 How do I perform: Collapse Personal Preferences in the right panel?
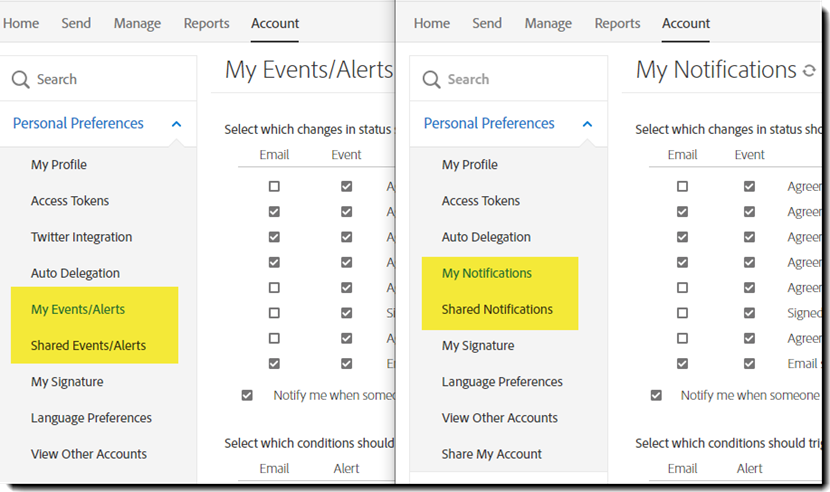(x=588, y=124)
